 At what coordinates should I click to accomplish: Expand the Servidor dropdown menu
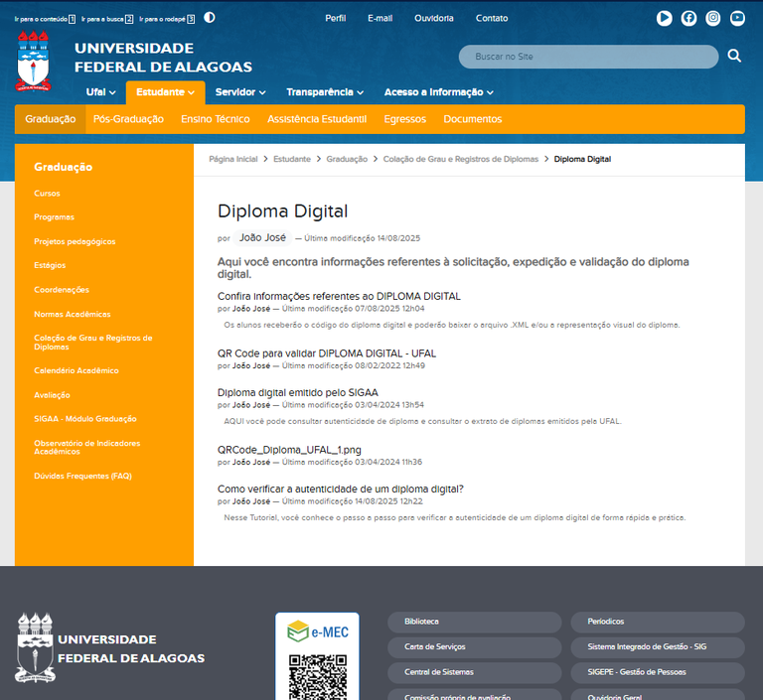(x=240, y=92)
